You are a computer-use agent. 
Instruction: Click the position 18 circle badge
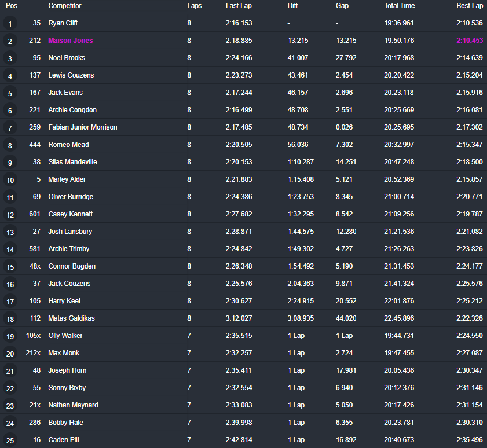(x=10, y=319)
